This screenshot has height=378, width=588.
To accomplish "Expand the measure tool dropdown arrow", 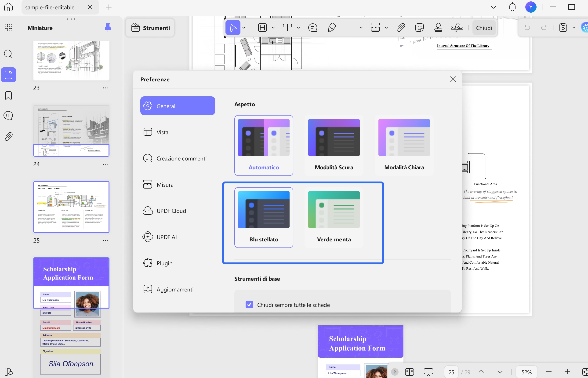I will tap(386, 28).
